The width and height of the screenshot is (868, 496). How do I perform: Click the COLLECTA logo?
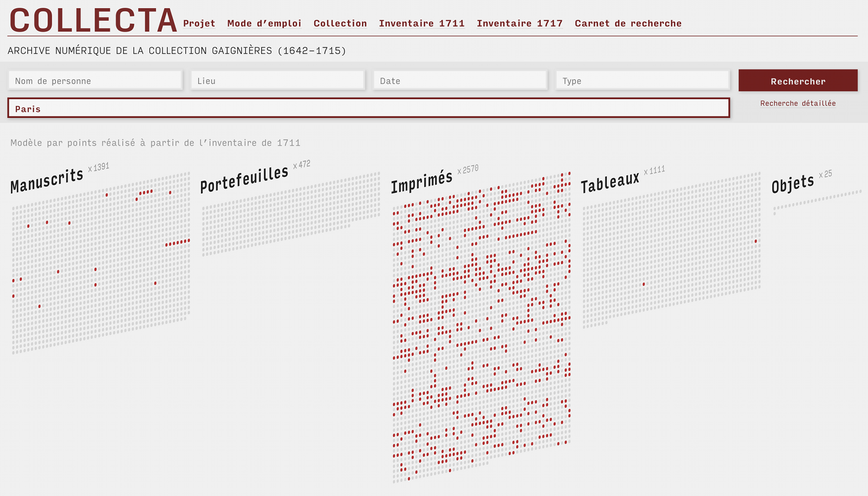pos(93,20)
